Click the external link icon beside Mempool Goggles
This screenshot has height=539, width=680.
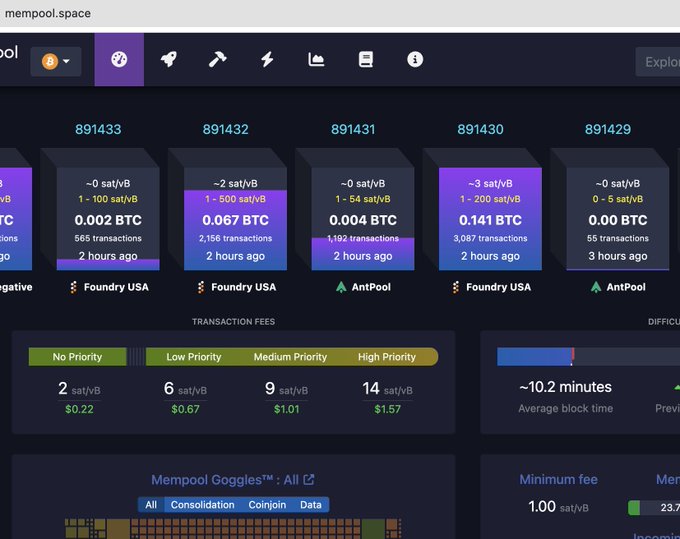coord(309,480)
